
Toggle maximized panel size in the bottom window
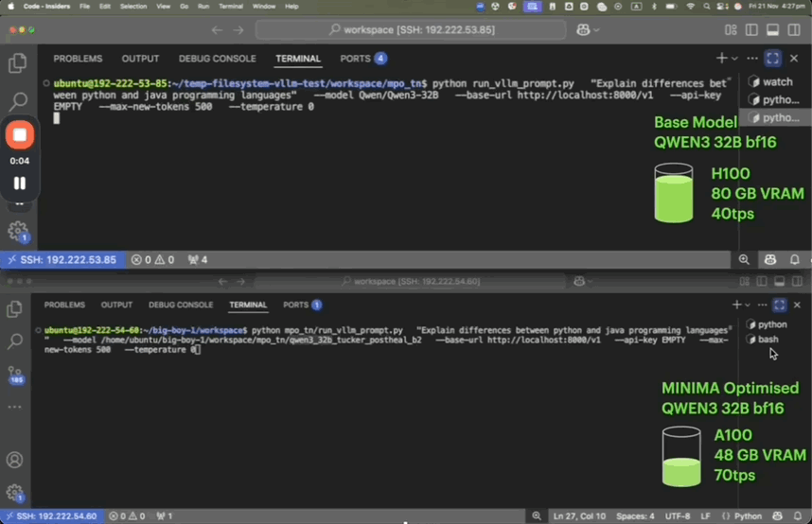click(x=780, y=305)
